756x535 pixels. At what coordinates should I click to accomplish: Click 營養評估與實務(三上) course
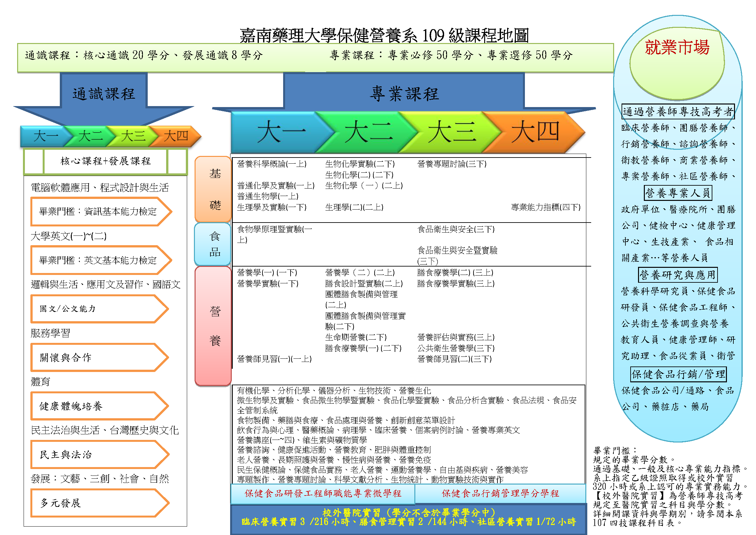coord(456,337)
